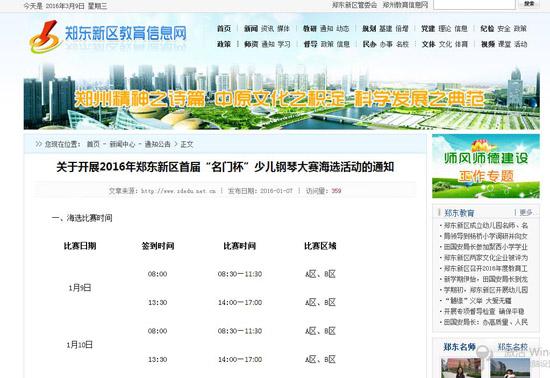Viewport: 550px width, 378px height.
Task: Open news item 学期初，郑东新区开展幼儿园
Action: (x=485, y=290)
